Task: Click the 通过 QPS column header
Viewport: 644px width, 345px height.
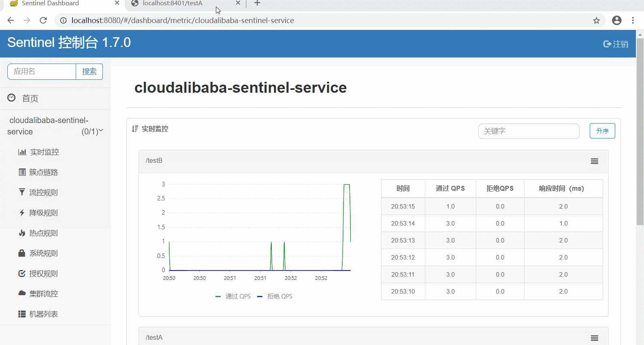Action: pos(450,189)
